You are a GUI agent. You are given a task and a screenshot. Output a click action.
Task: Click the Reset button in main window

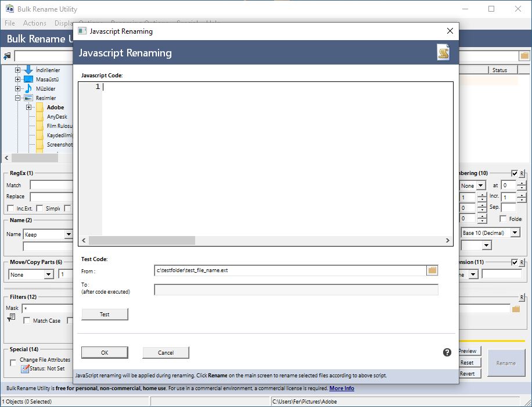[470, 362]
